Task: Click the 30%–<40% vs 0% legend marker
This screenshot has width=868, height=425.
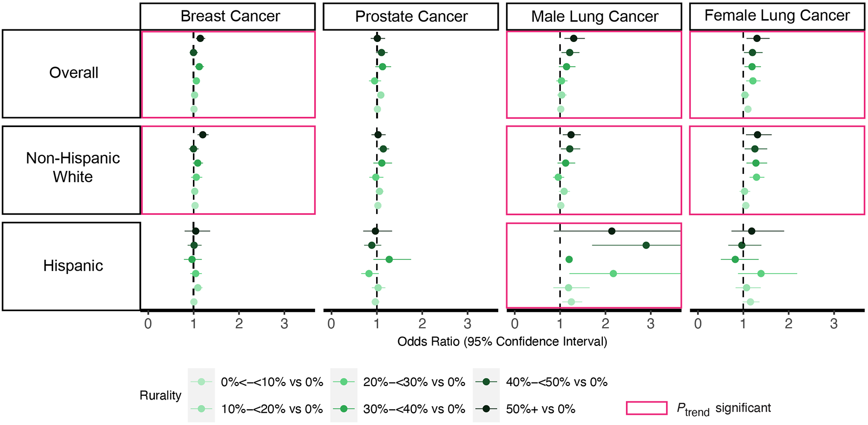Action: 344,409
